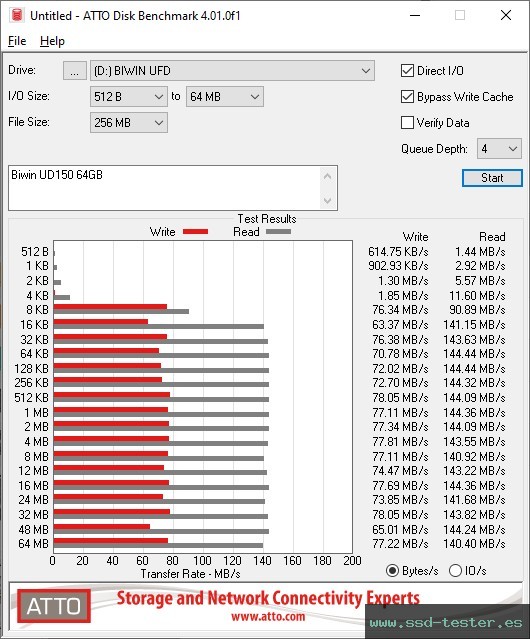Click the 1.44 MB/s read value
Screen dimensions: 530x639
[x=480, y=252]
